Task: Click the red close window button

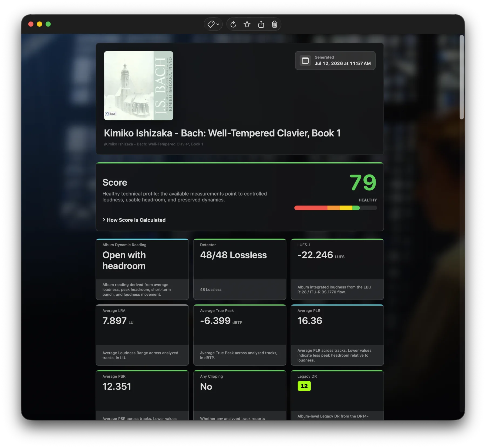Action: tap(31, 24)
